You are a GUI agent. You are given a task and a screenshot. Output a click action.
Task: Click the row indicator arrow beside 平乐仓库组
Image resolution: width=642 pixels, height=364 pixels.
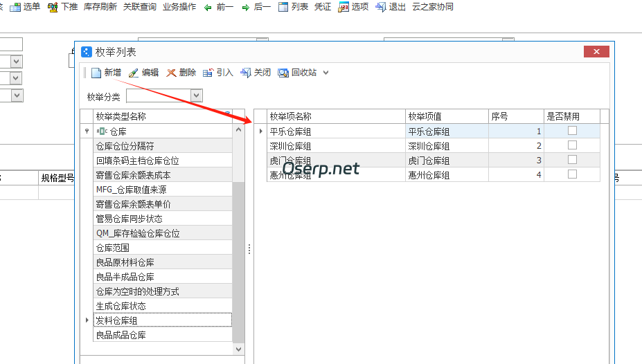pos(261,131)
